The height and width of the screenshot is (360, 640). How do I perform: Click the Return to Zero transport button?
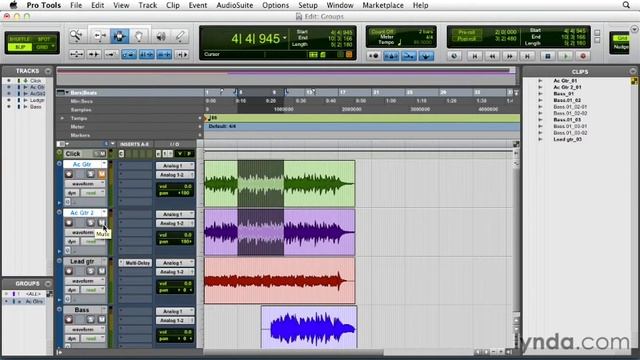pyautogui.click(x=474, y=56)
